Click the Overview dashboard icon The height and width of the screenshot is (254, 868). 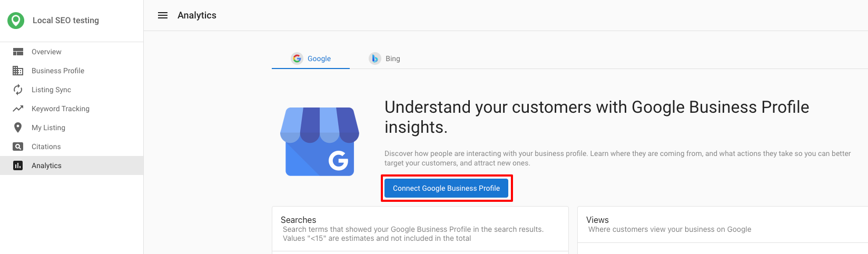pyautogui.click(x=18, y=52)
